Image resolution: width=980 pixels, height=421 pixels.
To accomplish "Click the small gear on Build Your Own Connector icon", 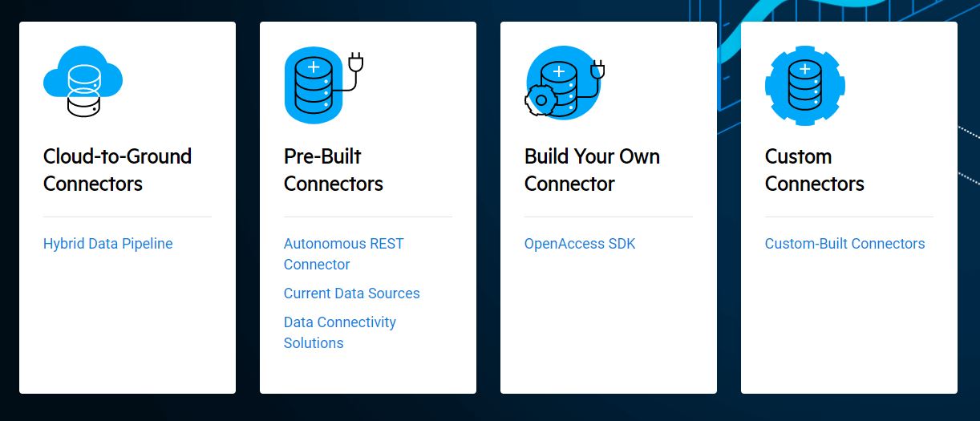I will point(540,101).
